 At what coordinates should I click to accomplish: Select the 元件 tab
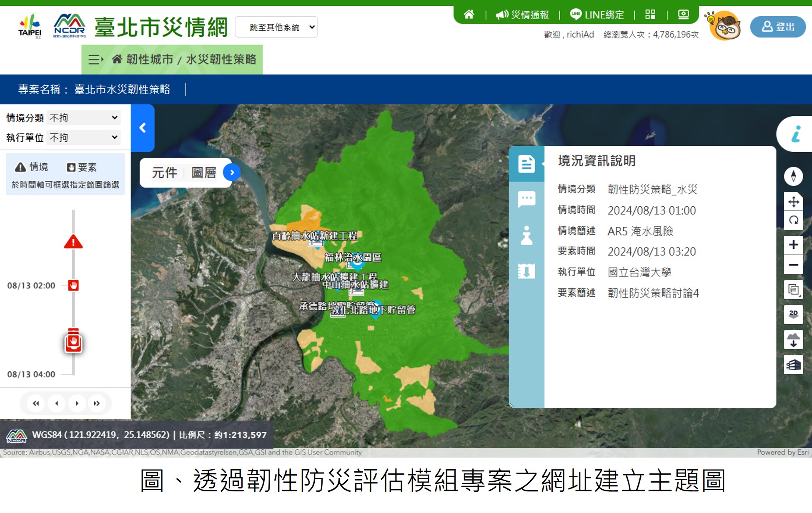click(x=164, y=173)
